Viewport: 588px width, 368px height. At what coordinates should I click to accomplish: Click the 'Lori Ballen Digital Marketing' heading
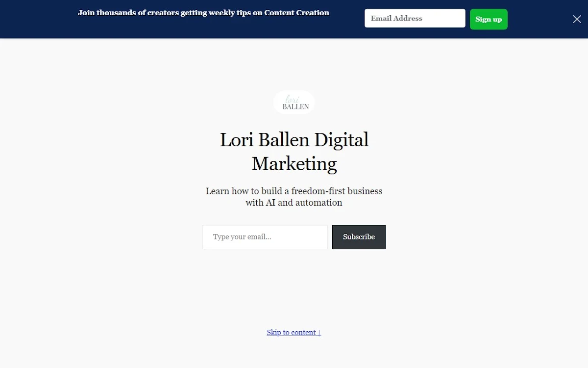294,152
